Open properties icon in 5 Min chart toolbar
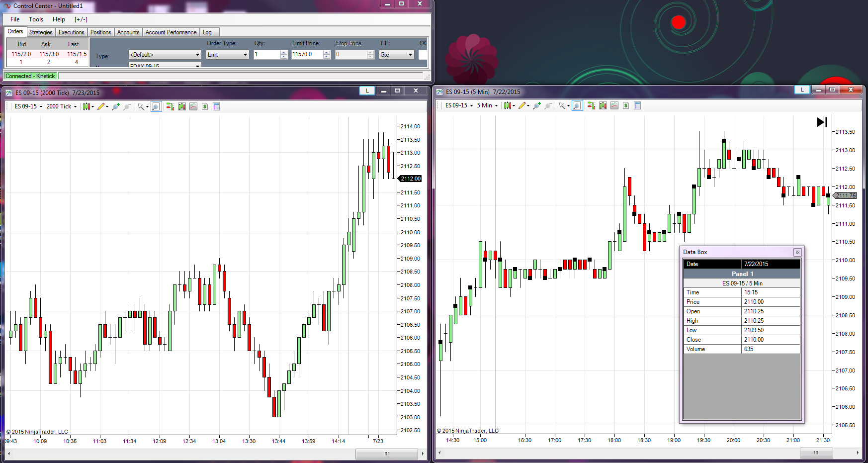Screen dimensions: 868x463 (637, 105)
